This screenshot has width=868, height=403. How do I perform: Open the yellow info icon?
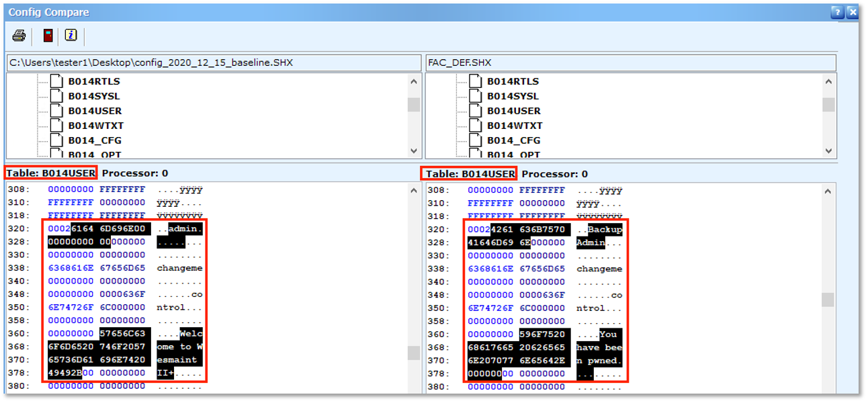tap(71, 36)
